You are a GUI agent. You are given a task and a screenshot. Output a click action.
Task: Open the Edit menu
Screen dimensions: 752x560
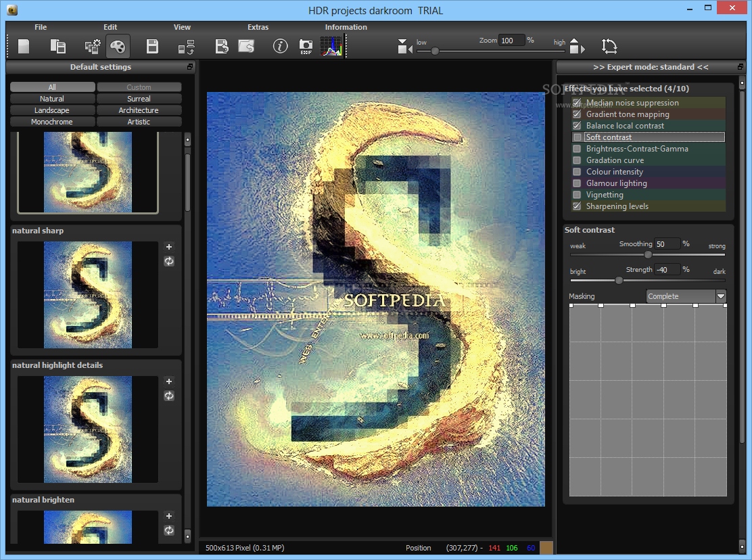(x=110, y=27)
